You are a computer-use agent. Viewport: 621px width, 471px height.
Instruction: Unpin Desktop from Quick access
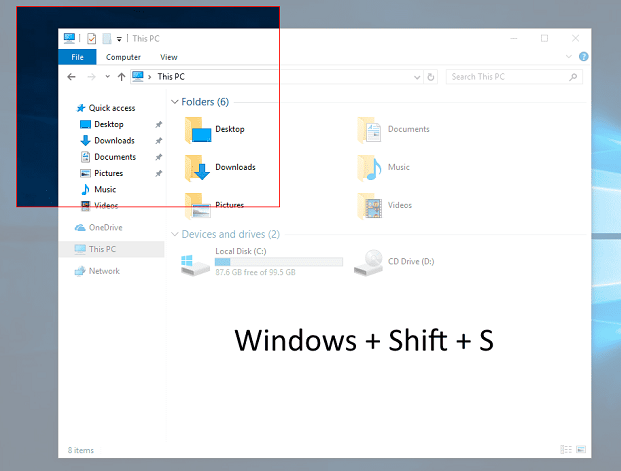(x=159, y=124)
